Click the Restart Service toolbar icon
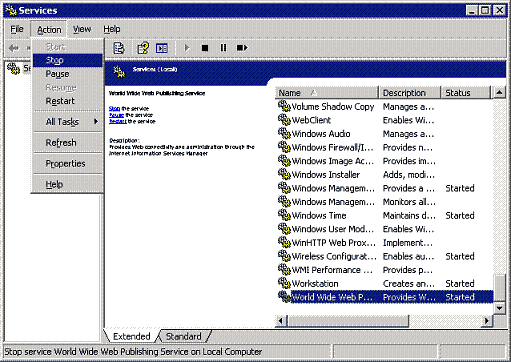 242,48
